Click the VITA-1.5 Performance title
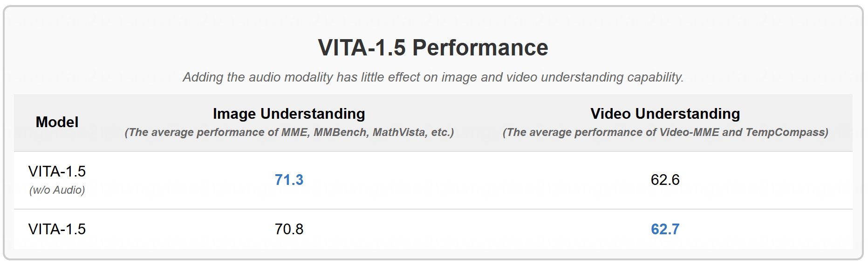 [433, 48]
